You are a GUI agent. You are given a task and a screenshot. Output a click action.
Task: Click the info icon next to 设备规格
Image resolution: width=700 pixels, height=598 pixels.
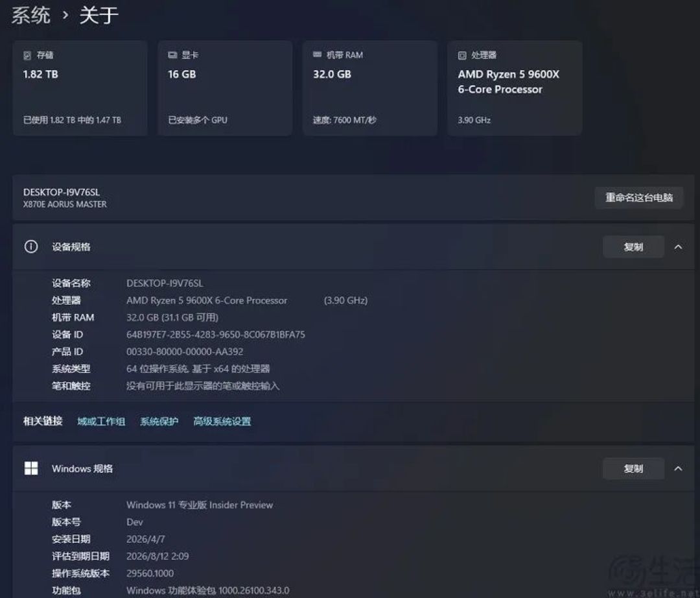(x=31, y=246)
